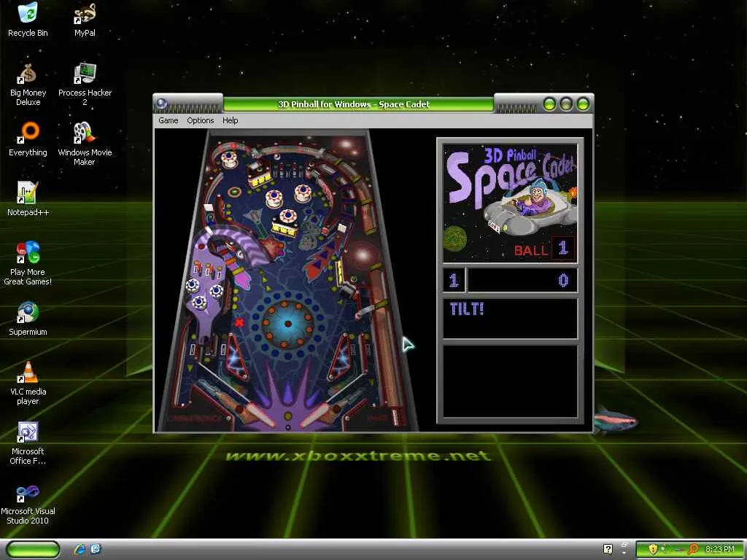Image resolution: width=747 pixels, height=560 pixels.
Task: Open the Options menu in Pinball
Action: click(x=200, y=120)
